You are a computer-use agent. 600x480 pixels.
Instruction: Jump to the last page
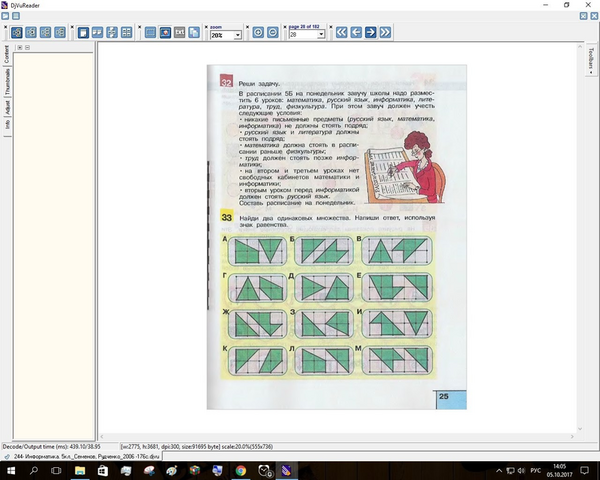point(385,33)
